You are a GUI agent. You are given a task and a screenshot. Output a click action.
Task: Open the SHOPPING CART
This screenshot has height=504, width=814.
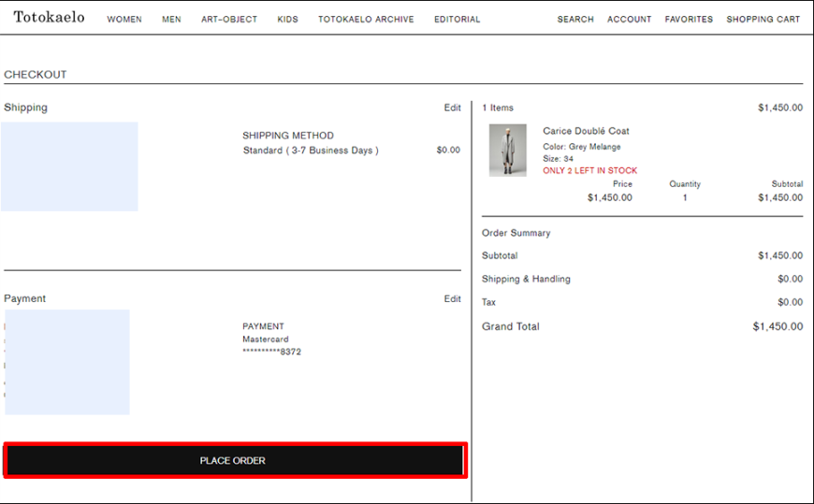tap(763, 20)
